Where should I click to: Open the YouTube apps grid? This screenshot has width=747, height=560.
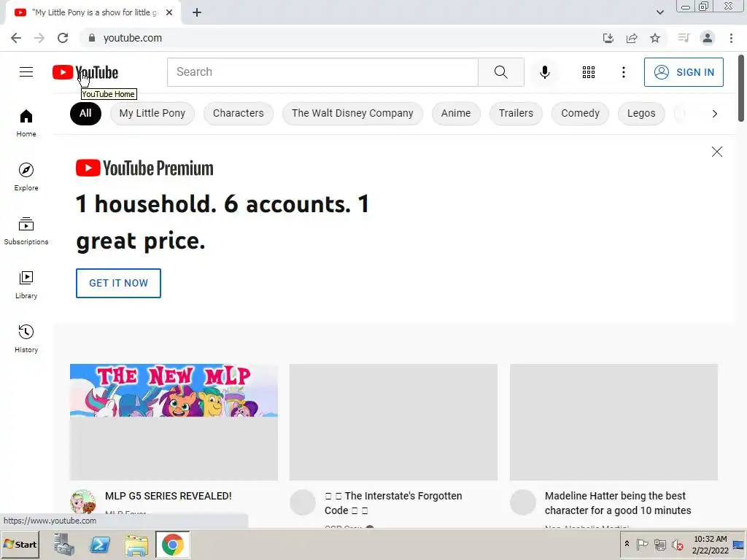(x=589, y=72)
